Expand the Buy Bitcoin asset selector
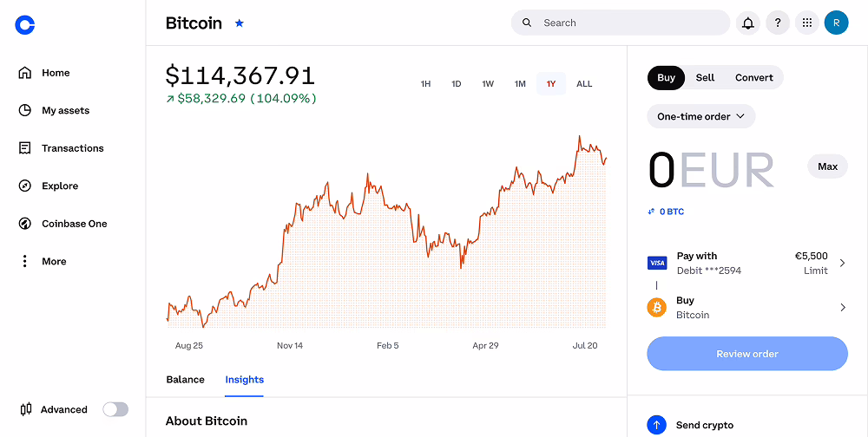The width and height of the screenshot is (868, 437). pos(746,307)
